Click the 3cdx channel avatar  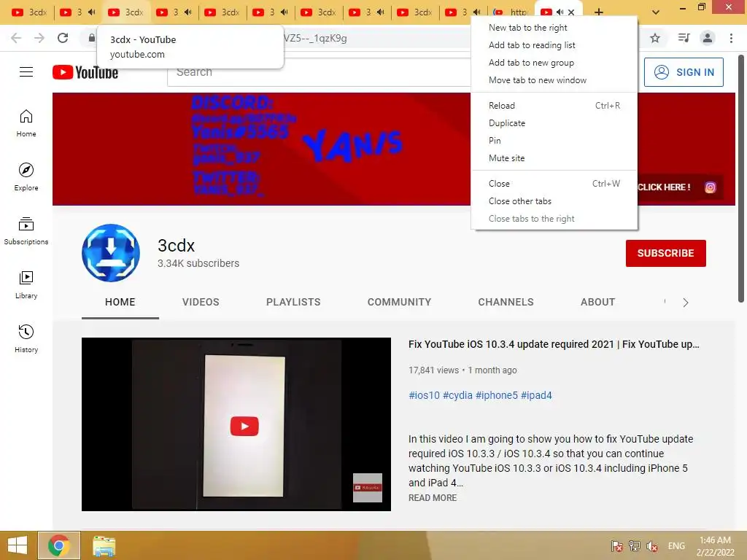click(x=111, y=253)
